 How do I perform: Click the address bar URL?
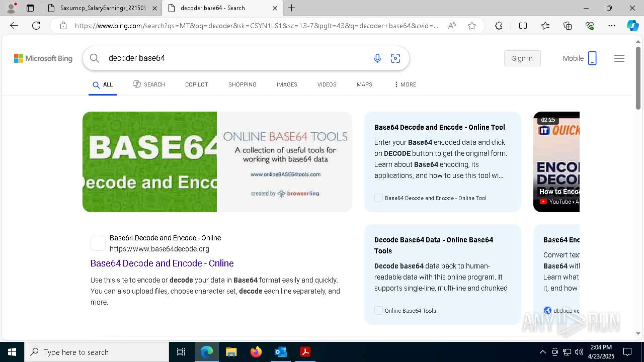click(x=257, y=26)
